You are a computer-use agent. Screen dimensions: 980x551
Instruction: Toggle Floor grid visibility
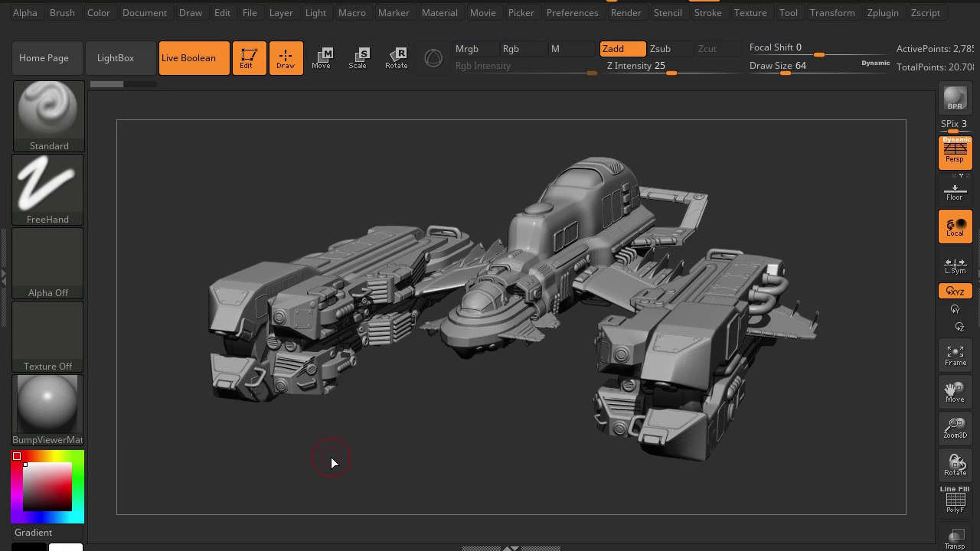click(955, 191)
